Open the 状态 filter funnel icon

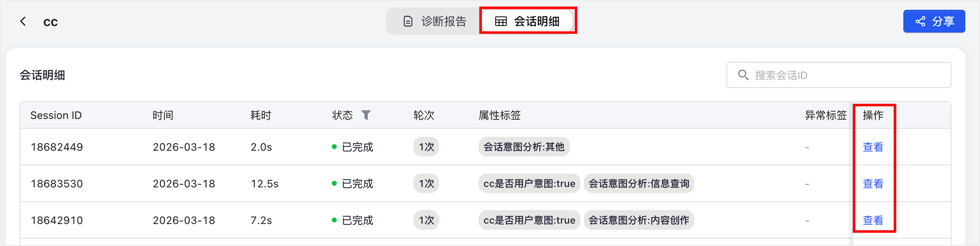coord(366,115)
